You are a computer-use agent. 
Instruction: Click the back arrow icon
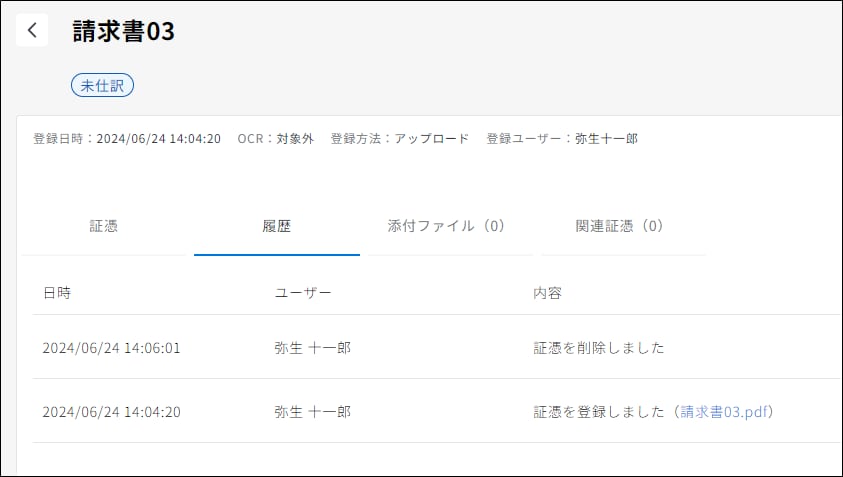(x=32, y=30)
